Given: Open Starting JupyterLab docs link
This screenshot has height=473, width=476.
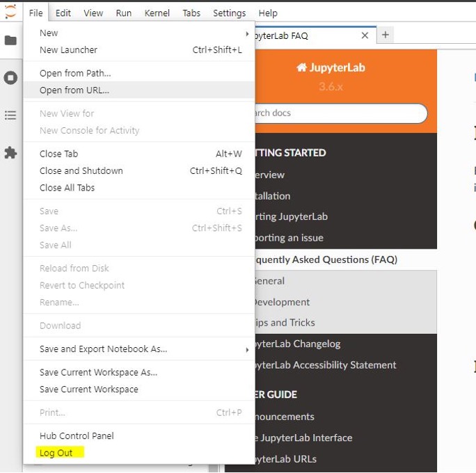Looking at the screenshot, I should 292,216.
